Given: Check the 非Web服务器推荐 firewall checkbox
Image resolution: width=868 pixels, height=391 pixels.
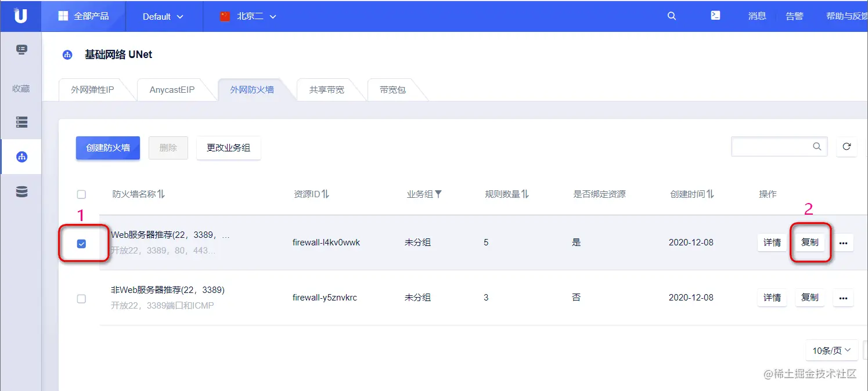Looking at the screenshot, I should (81, 299).
